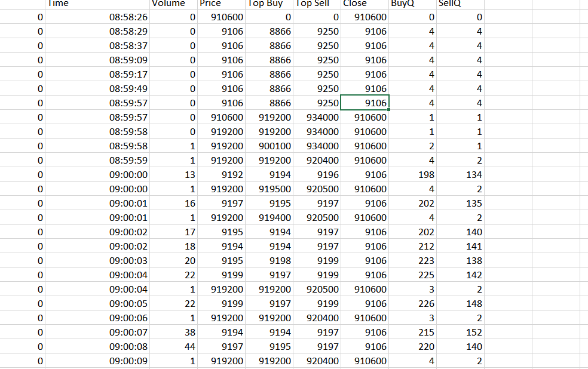The height and width of the screenshot is (369, 588).
Task: Select the Volume cell containing 44
Action: pyautogui.click(x=173, y=346)
